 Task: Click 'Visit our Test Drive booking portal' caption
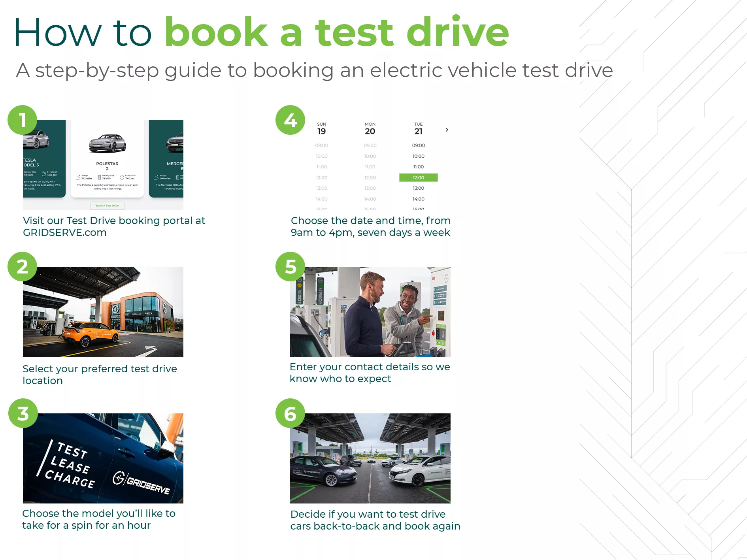[x=114, y=226]
